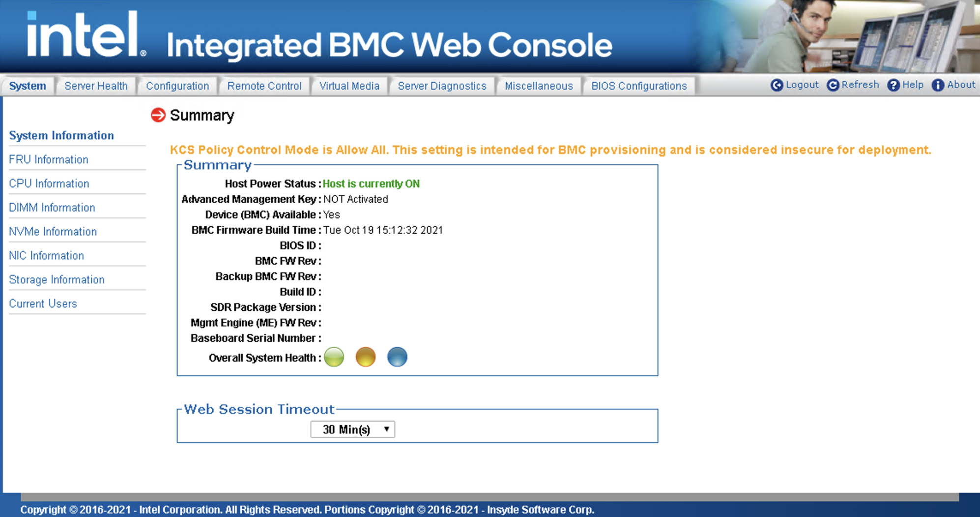Click the Help link text
This screenshot has width=980, height=517.
click(x=913, y=85)
